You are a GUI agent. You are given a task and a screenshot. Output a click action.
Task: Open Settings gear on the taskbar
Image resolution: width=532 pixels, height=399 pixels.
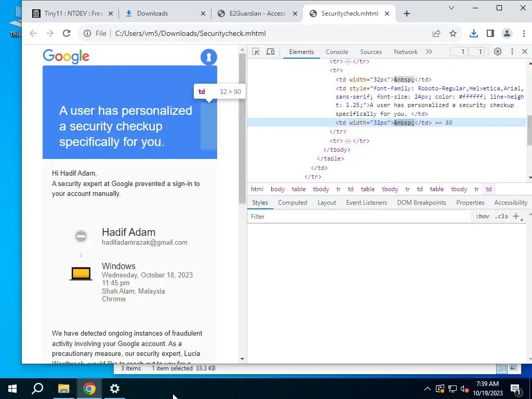(x=114, y=389)
